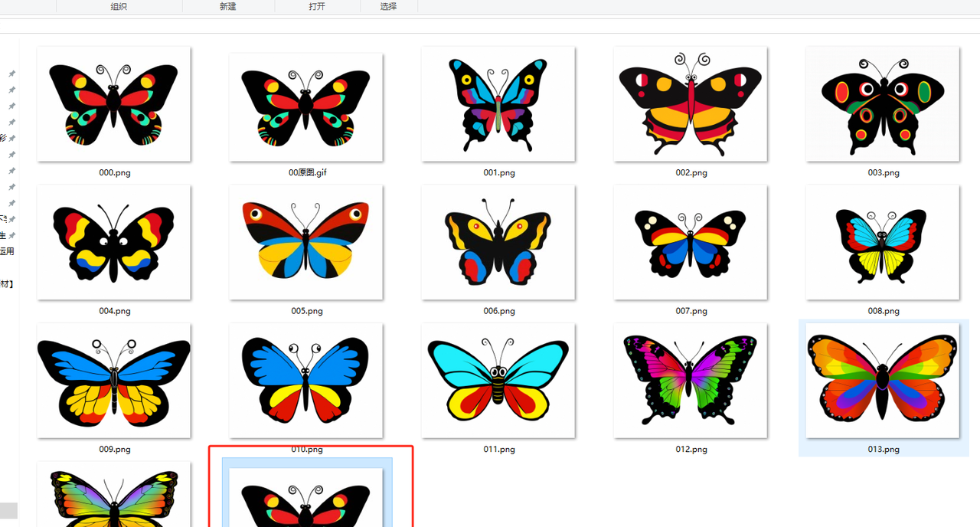Click the file name 010.png
Image resolution: width=980 pixels, height=527 pixels.
(x=307, y=449)
